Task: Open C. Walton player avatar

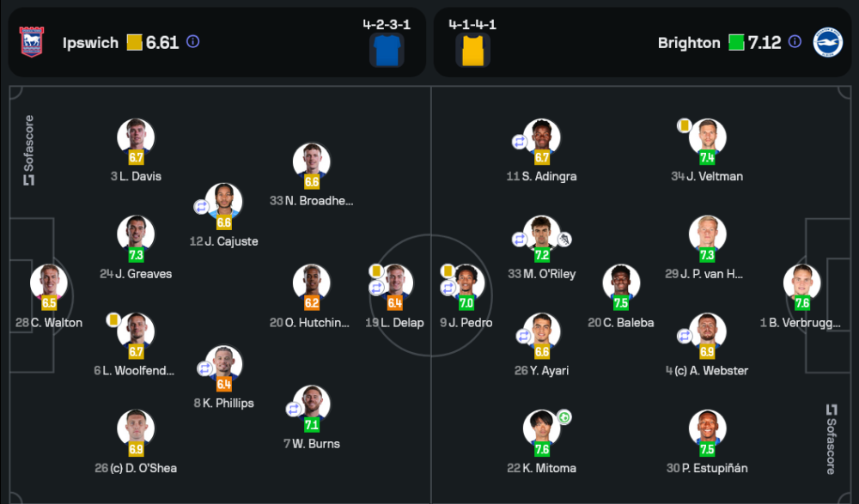Action: [x=48, y=282]
